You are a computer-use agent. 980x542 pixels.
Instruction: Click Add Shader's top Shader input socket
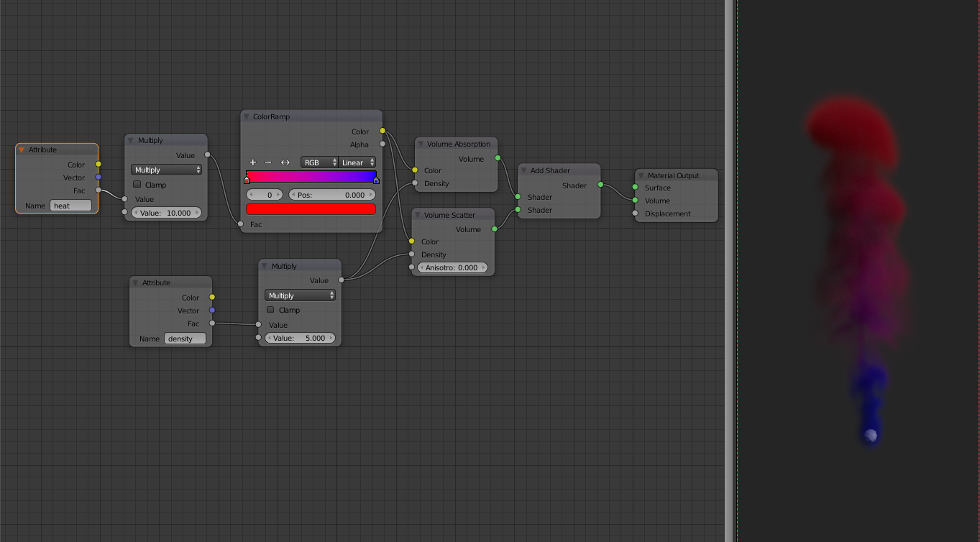coord(518,196)
